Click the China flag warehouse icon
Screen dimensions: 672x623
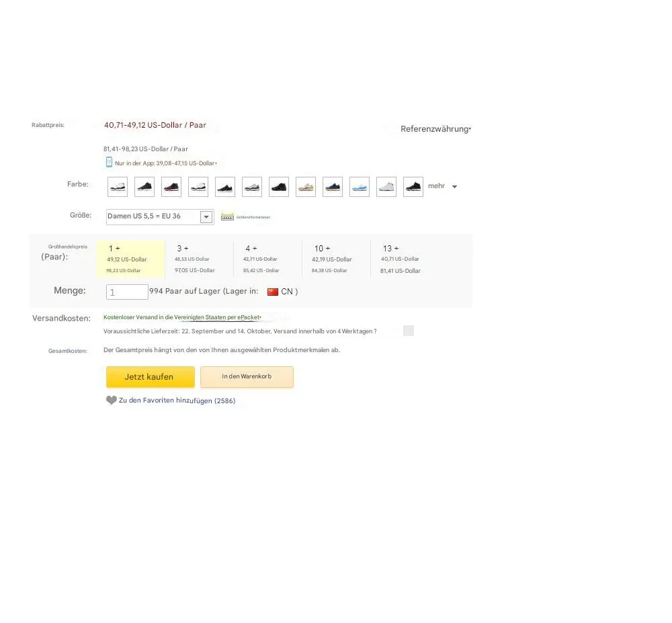pos(272,292)
